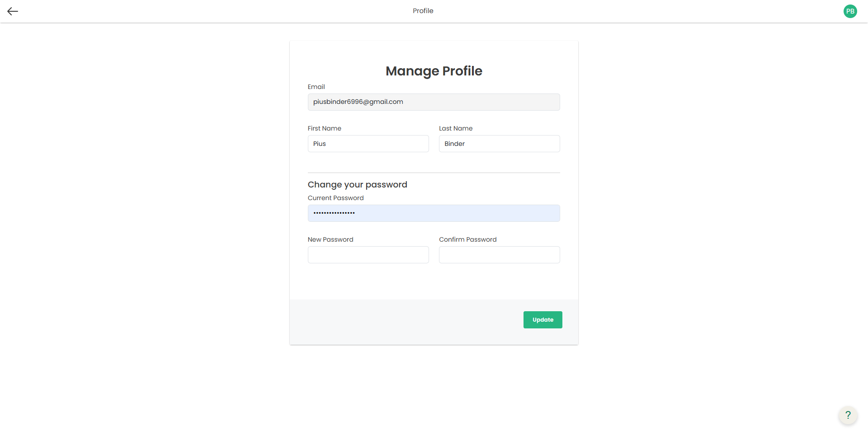Click the Email label
The width and height of the screenshot is (868, 435).
click(x=316, y=87)
